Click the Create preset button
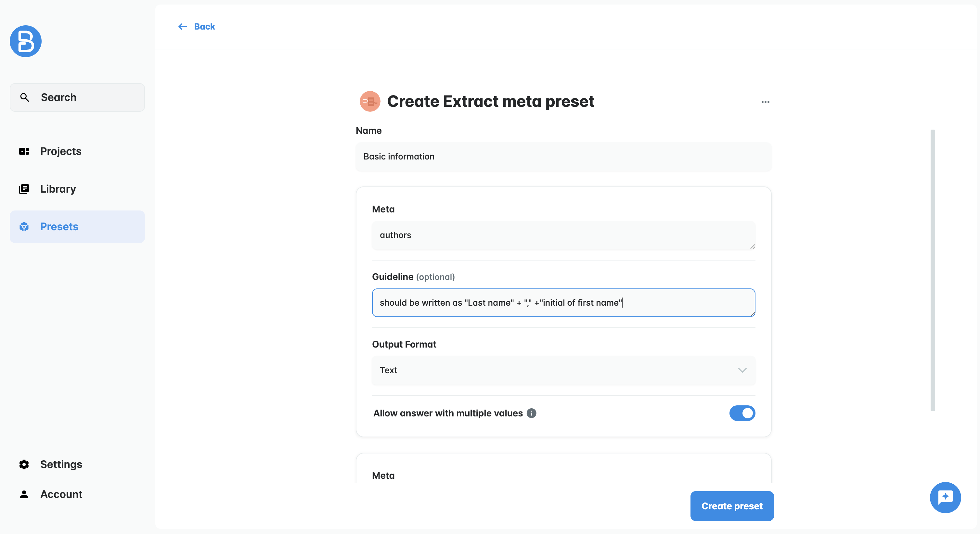Image resolution: width=980 pixels, height=534 pixels. point(731,506)
